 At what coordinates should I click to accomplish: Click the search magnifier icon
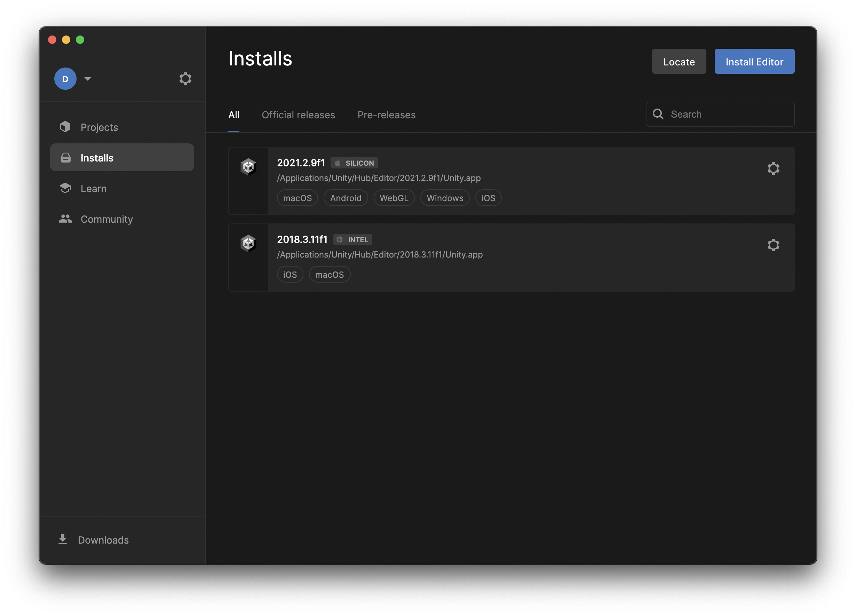point(658,114)
